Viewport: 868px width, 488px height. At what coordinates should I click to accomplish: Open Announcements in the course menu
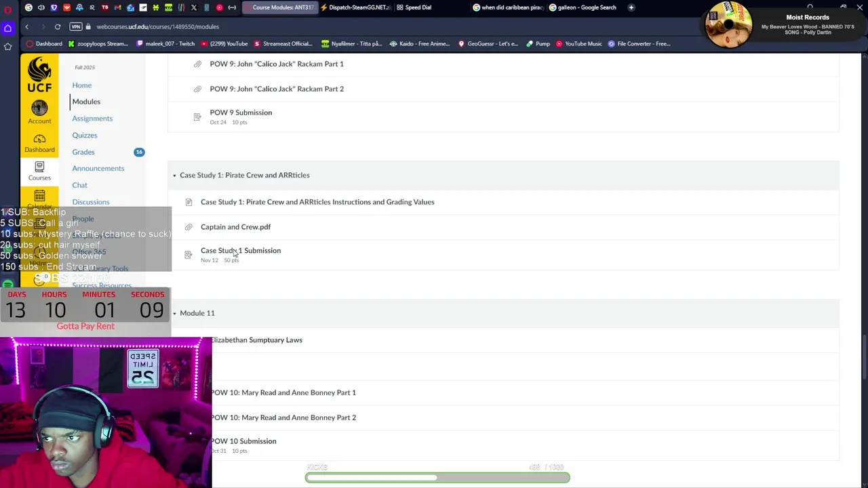(98, 169)
